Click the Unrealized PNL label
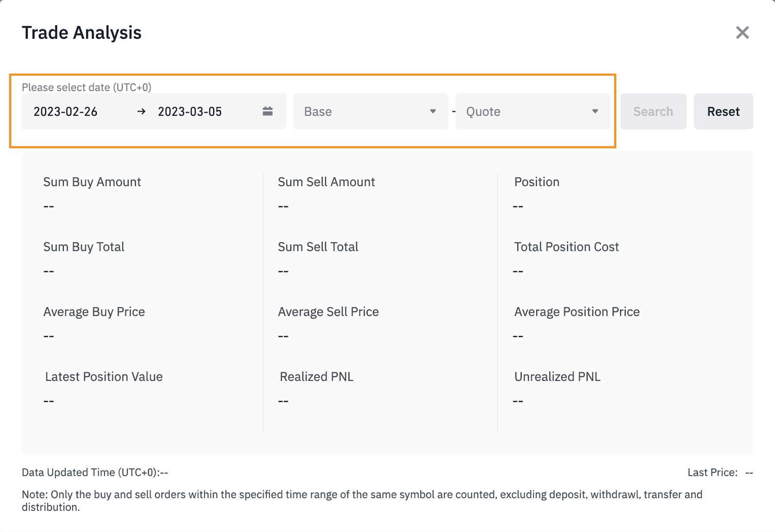Viewport: 775px width, 532px height. [557, 376]
